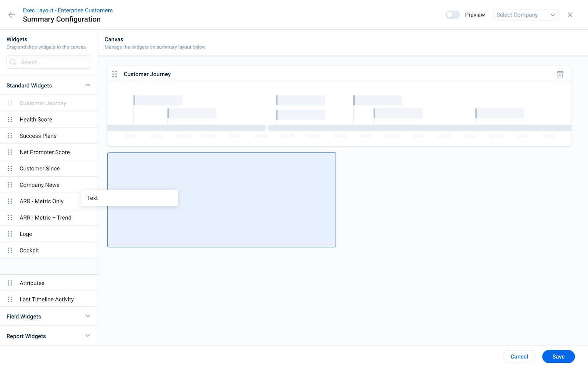Enable the Preview toggle
The height and width of the screenshot is (368, 588).
tap(453, 14)
